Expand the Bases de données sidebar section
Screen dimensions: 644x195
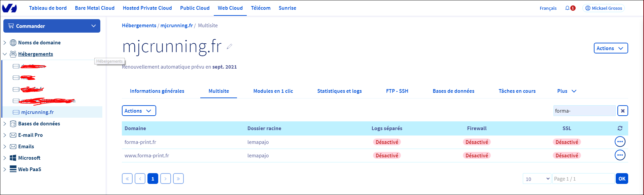pos(5,124)
